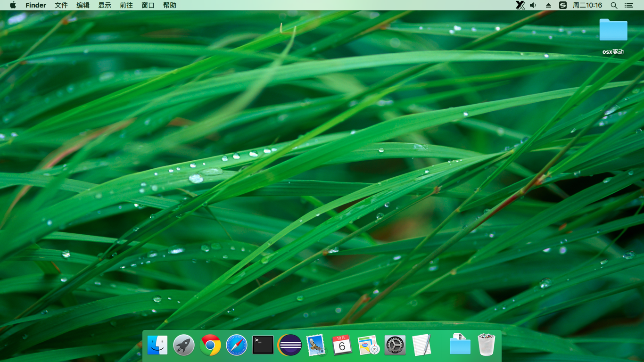Launch Terminal from the Dock
This screenshot has height=362, width=644.
pyautogui.click(x=263, y=345)
